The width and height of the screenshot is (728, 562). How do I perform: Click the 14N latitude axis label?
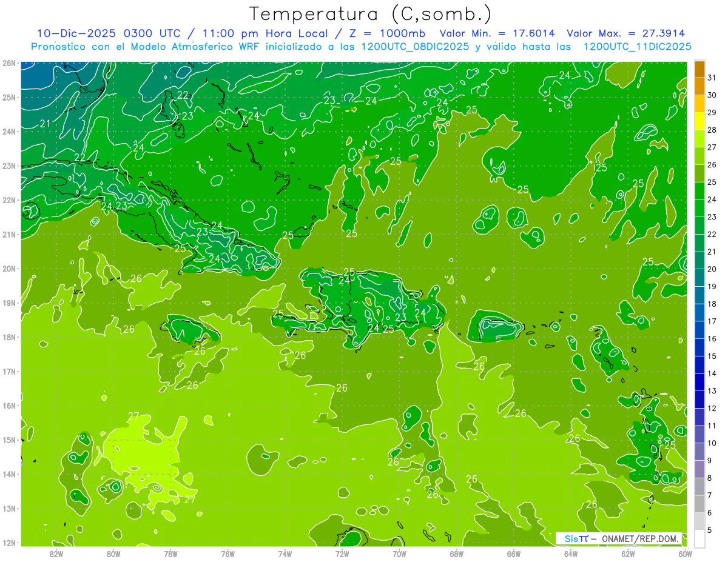tap(8, 474)
